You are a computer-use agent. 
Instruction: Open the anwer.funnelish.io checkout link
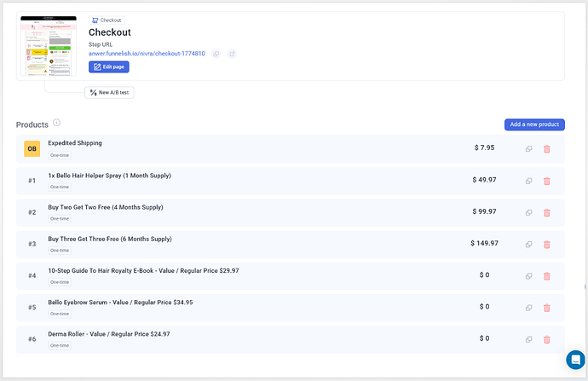pyautogui.click(x=147, y=54)
